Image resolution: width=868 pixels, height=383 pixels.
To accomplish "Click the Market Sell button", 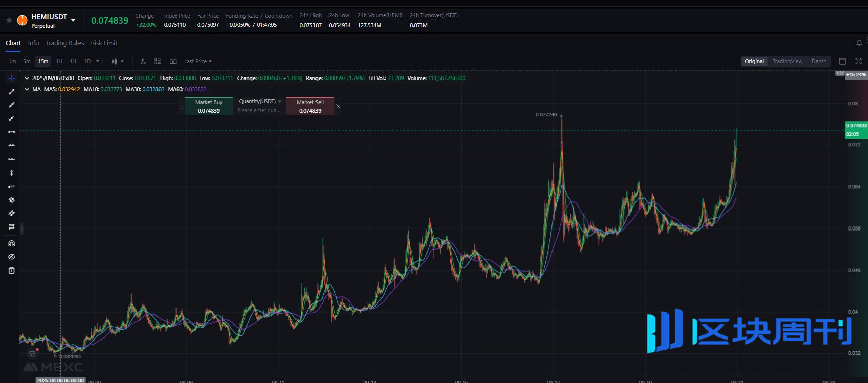I will click(x=310, y=106).
